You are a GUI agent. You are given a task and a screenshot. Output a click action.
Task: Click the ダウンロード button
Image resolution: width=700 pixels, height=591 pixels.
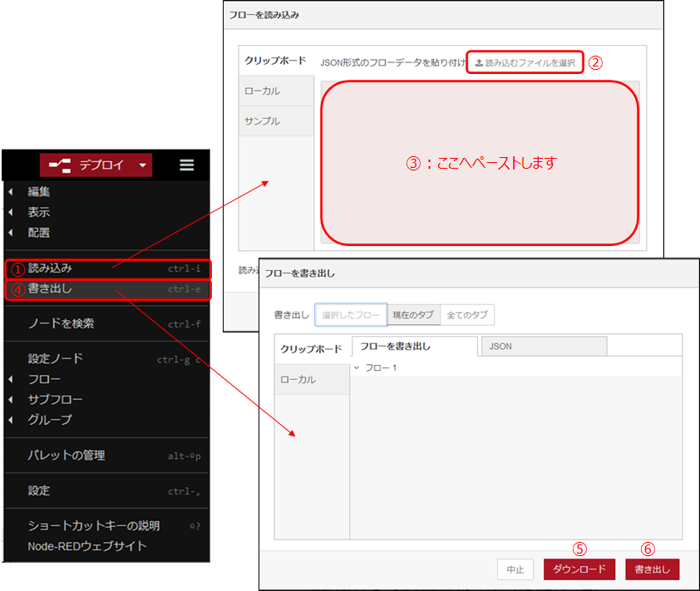pyautogui.click(x=579, y=569)
